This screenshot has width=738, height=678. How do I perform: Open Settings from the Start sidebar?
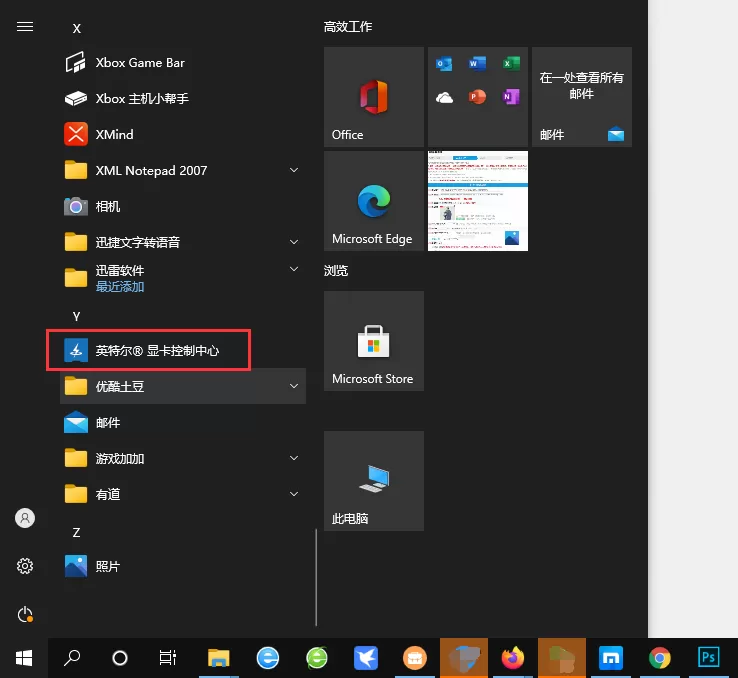25,566
